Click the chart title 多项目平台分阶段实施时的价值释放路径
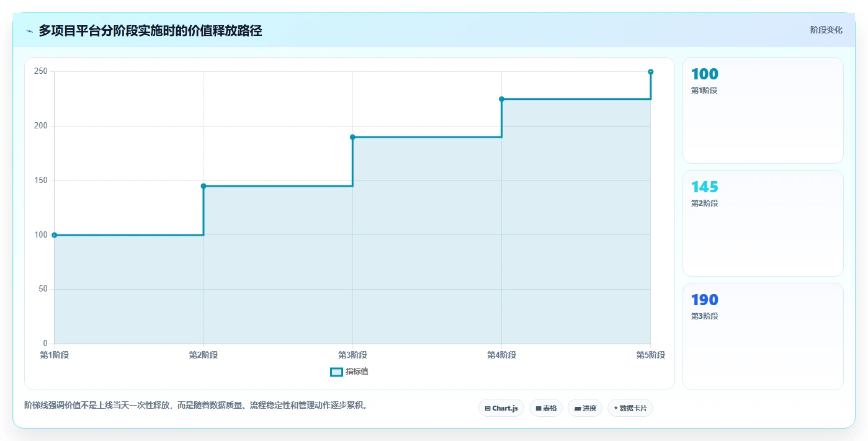 [150, 30]
